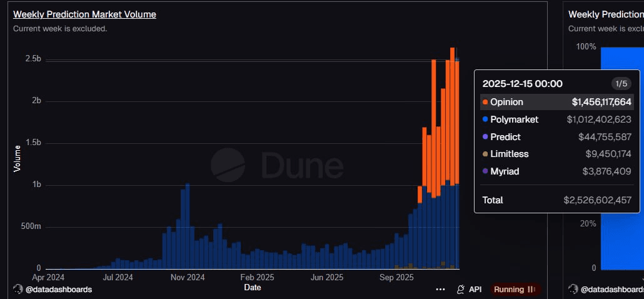Click avatar icon of the second chart's author

click(573, 289)
